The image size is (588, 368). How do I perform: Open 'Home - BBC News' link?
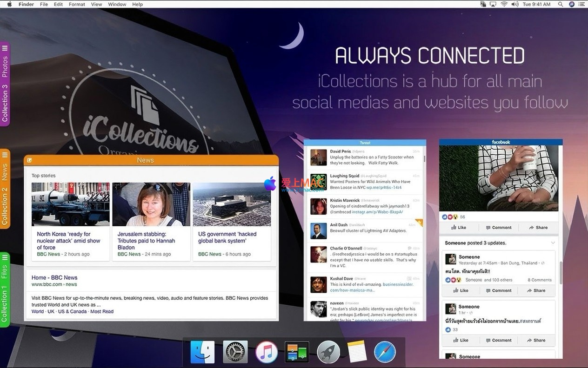click(x=54, y=277)
